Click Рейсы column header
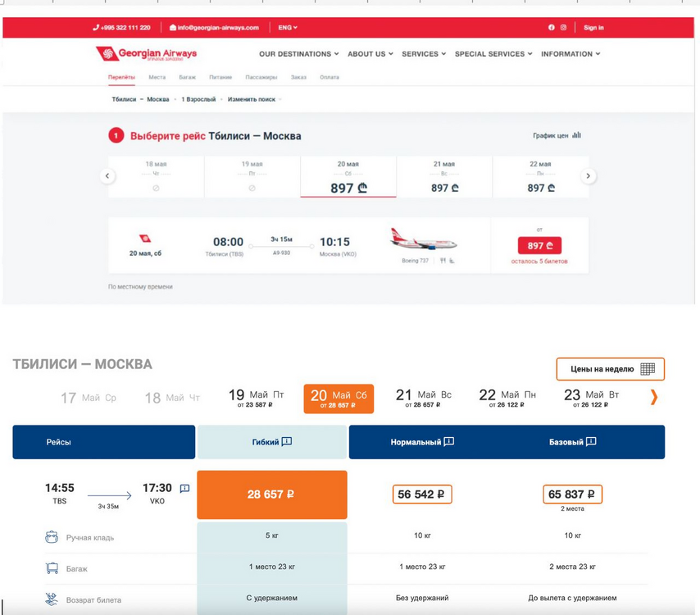 click(103, 442)
